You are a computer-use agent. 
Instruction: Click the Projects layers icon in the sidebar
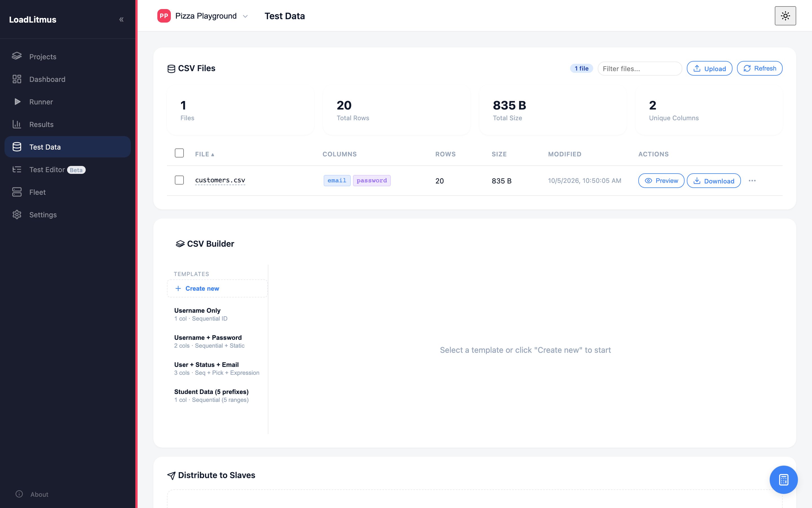[17, 56]
